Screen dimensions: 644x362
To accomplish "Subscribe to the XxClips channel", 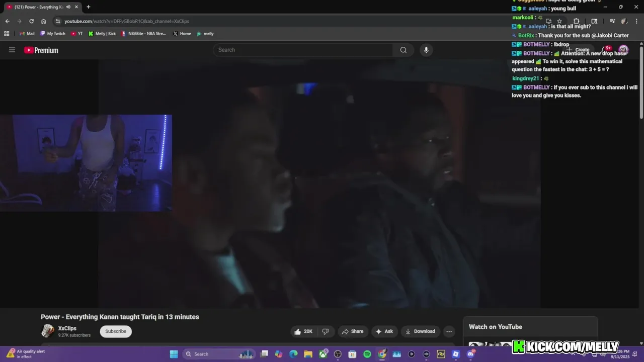I will pyautogui.click(x=116, y=331).
